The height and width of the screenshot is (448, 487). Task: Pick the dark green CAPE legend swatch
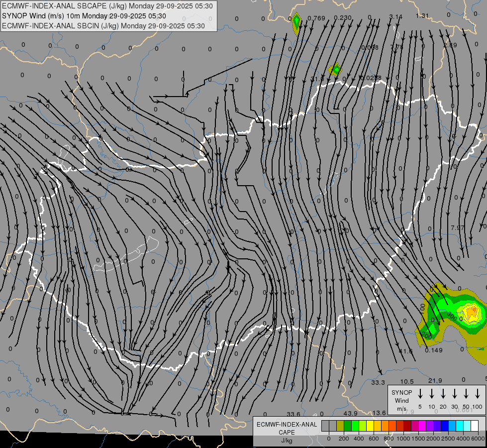pos(348,426)
